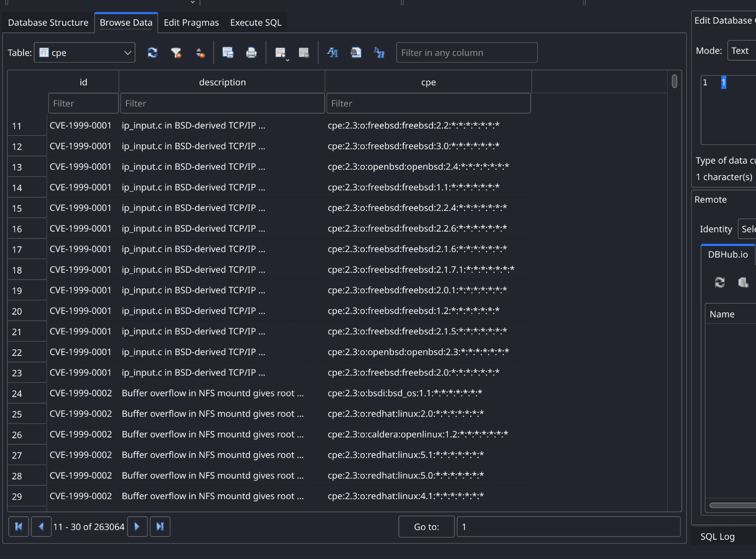
Task: Select row header 24
Action: (x=27, y=394)
